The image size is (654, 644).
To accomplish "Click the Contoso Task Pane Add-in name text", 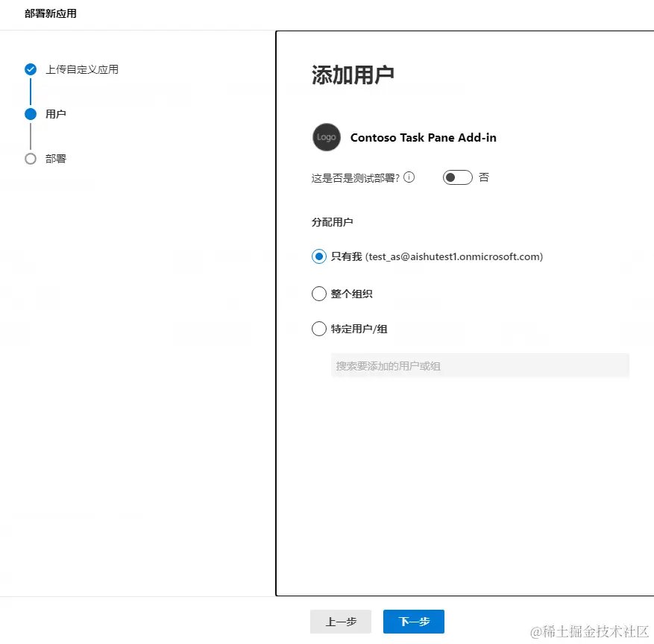I will click(424, 137).
